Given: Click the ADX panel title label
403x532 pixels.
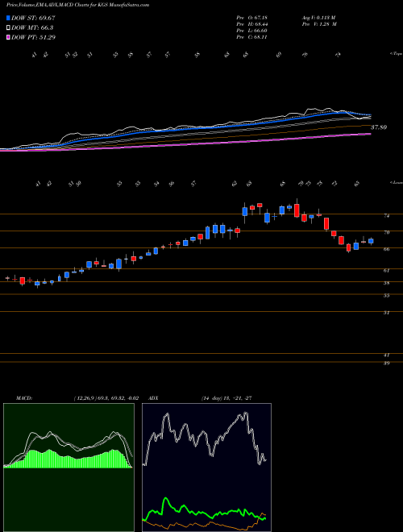Looking at the screenshot, I should point(152,398).
